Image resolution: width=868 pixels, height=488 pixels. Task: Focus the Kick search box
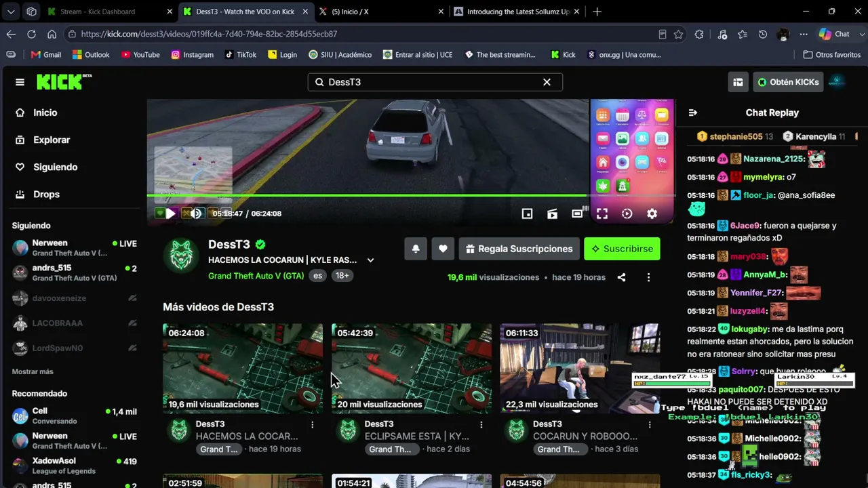click(435, 82)
